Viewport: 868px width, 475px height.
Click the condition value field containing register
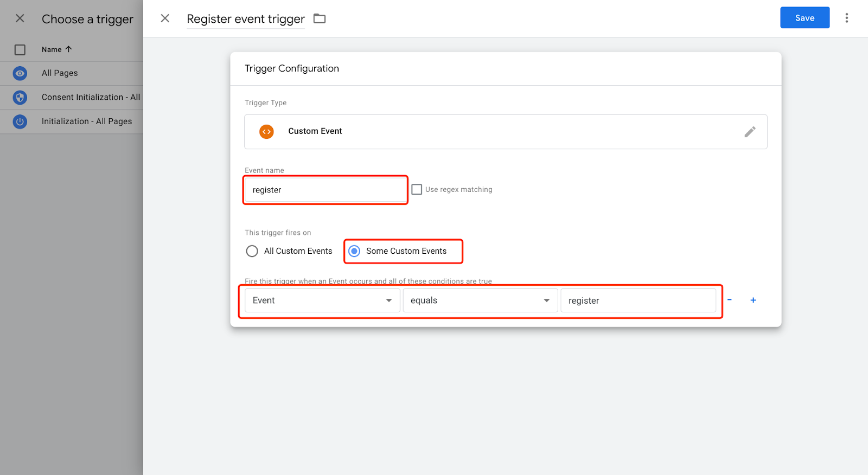(x=638, y=300)
